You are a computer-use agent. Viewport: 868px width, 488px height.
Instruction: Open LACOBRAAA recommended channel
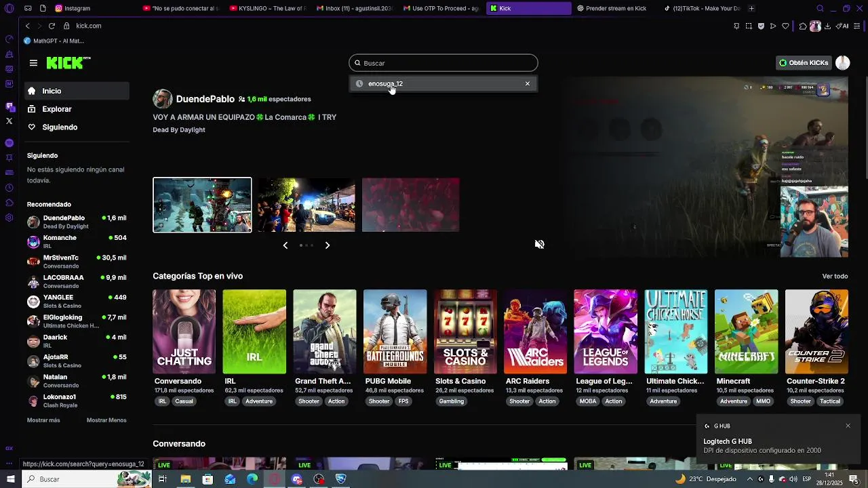(77, 281)
